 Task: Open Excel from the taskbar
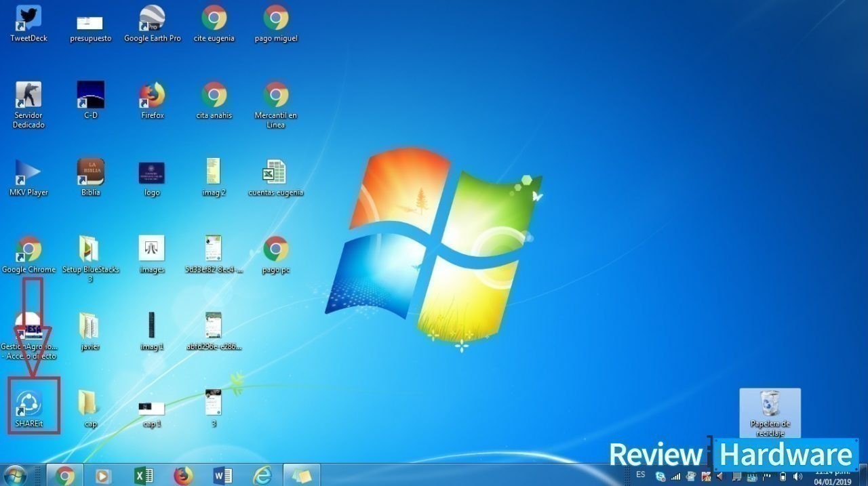pos(143,475)
